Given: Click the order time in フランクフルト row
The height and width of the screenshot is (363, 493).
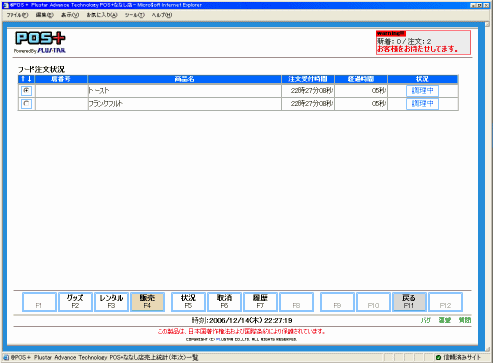Looking at the screenshot, I should tap(311, 104).
